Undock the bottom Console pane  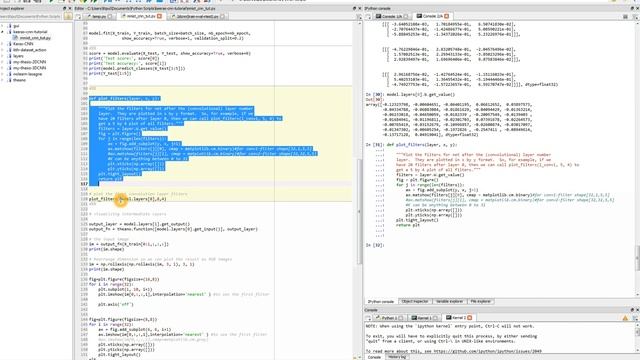click(632, 310)
